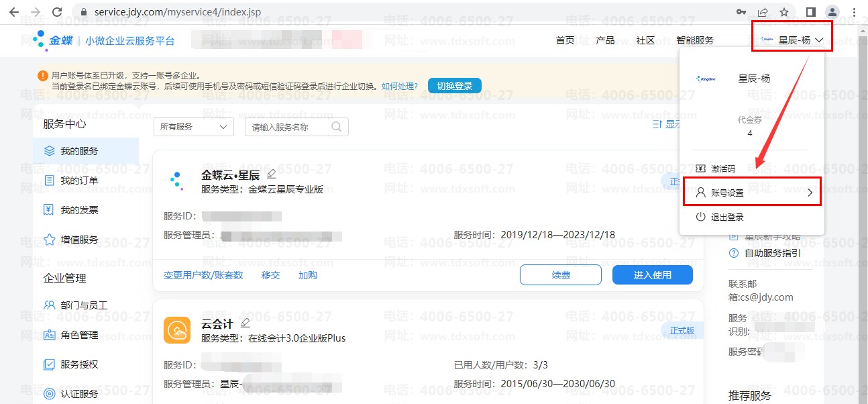Image resolution: width=868 pixels, height=404 pixels.
Task: Click the 部门与员工 people icon
Action: tap(49, 305)
